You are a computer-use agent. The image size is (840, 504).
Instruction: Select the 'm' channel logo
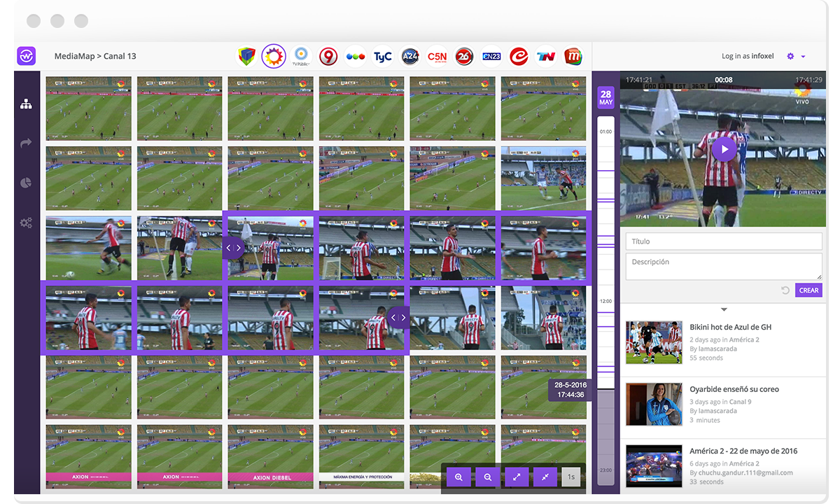click(573, 56)
